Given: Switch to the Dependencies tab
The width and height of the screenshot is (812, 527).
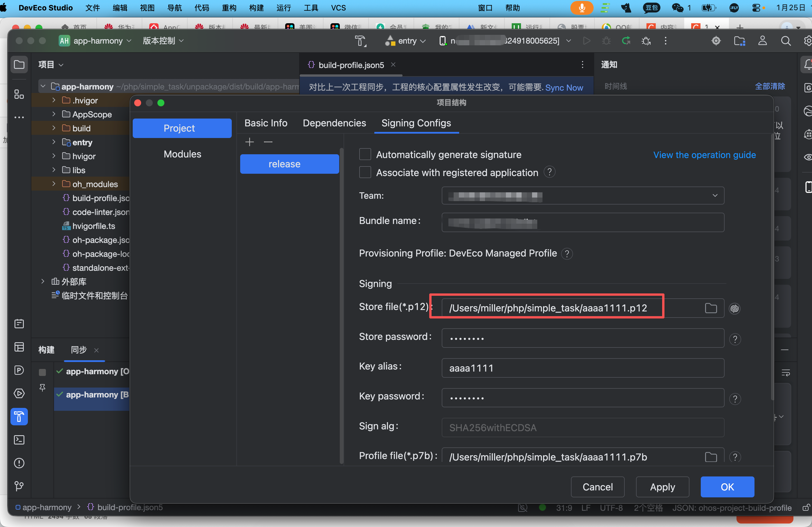Looking at the screenshot, I should tap(334, 123).
